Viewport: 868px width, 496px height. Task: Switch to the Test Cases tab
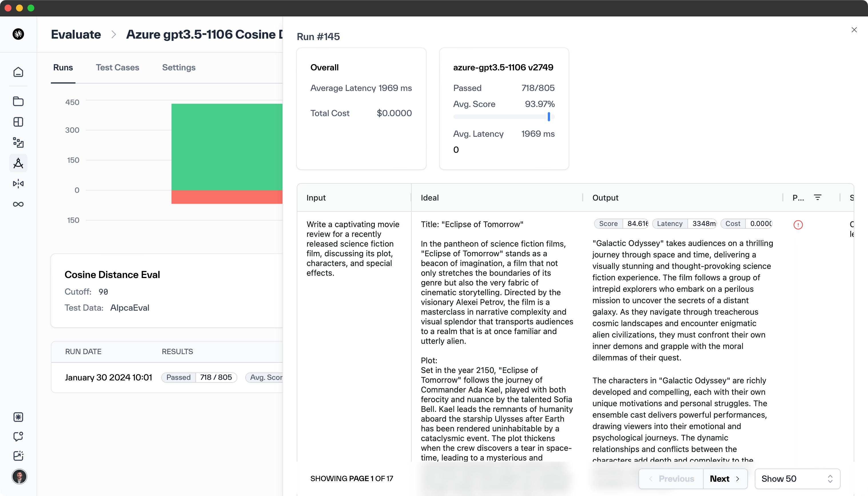coord(118,68)
